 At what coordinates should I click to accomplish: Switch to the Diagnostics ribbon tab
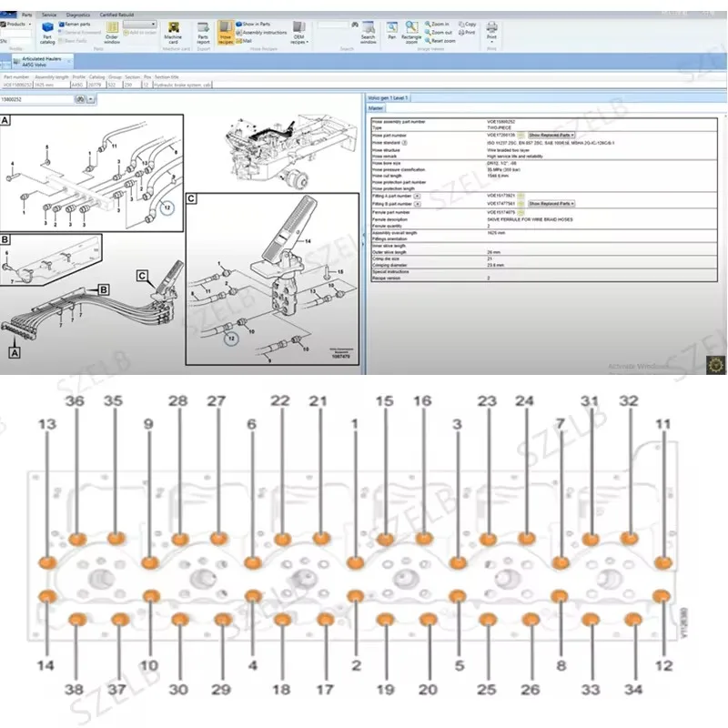[x=78, y=15]
